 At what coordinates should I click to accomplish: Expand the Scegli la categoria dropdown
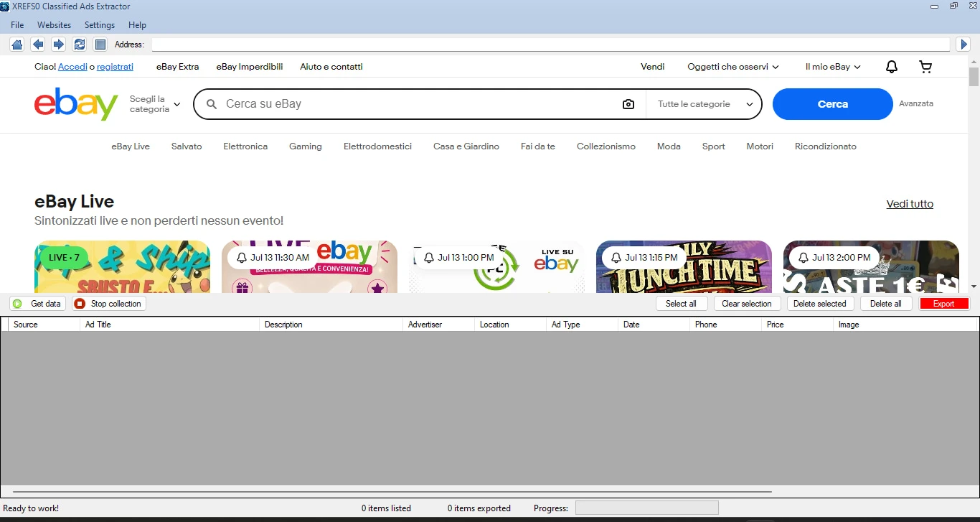(155, 104)
